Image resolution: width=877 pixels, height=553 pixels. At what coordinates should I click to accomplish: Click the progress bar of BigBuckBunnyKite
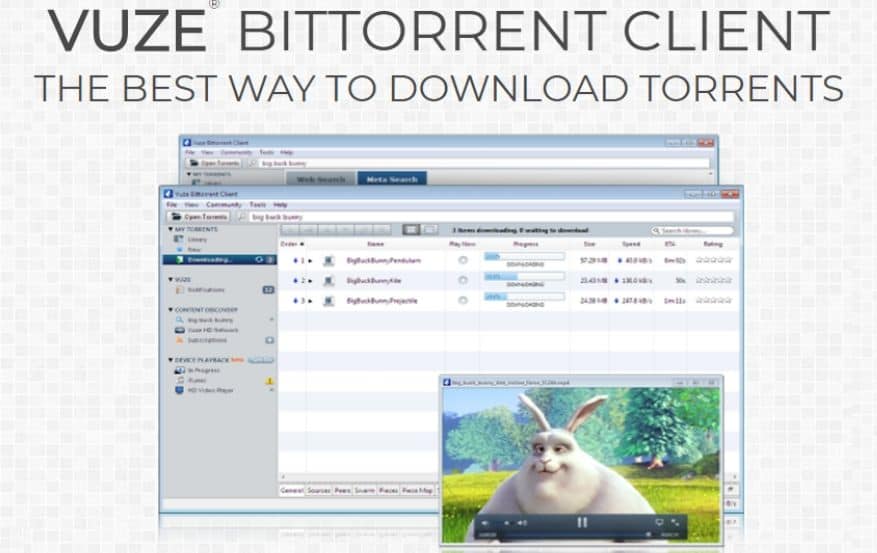click(x=524, y=277)
